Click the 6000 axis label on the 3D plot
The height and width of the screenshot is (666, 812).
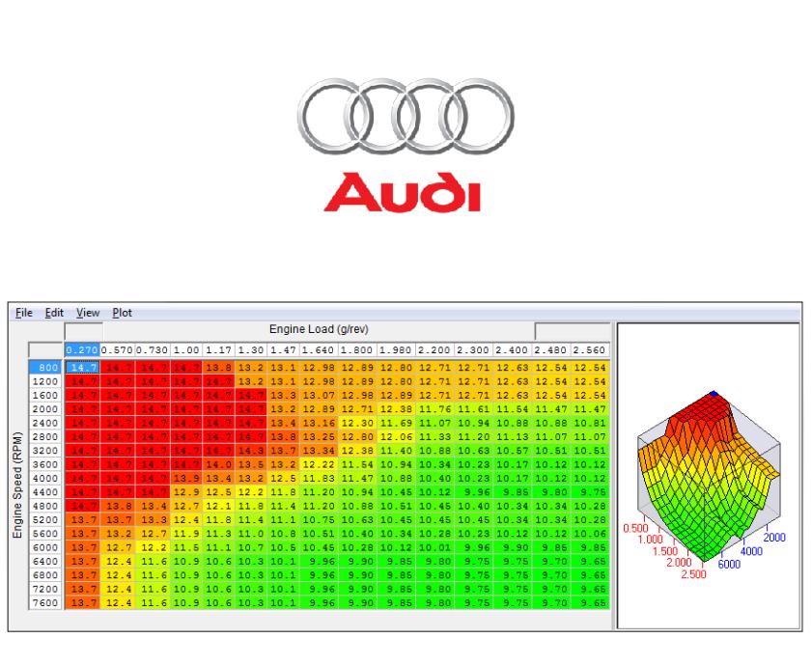click(729, 562)
